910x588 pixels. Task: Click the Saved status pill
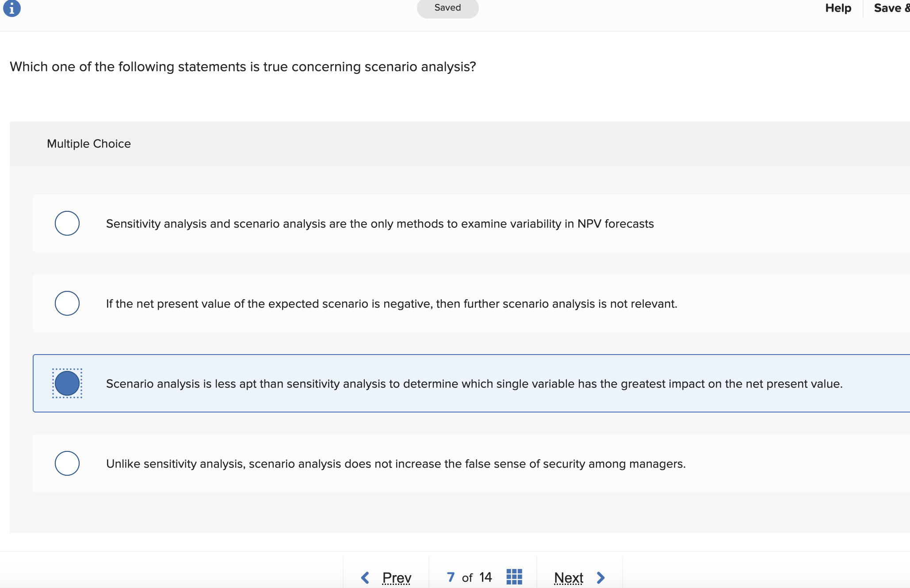click(x=447, y=8)
